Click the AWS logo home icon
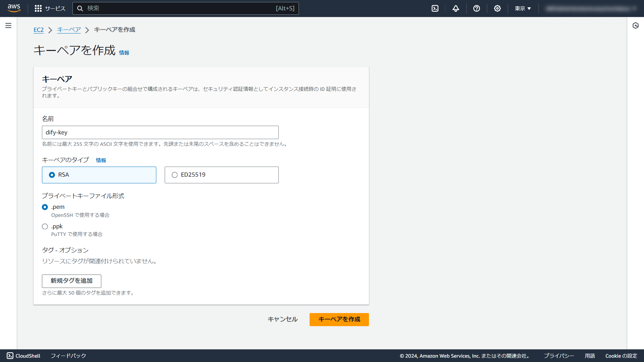This screenshot has width=644, height=362. tap(14, 8)
